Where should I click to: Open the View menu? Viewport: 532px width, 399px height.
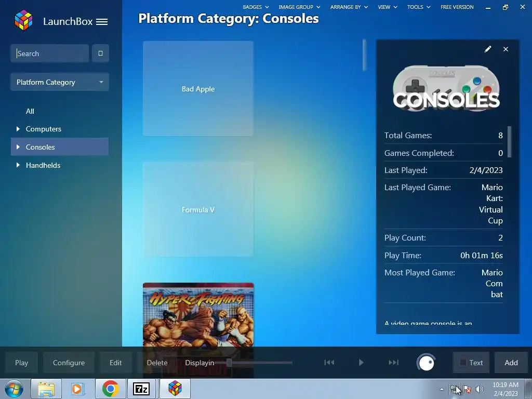pos(388,7)
